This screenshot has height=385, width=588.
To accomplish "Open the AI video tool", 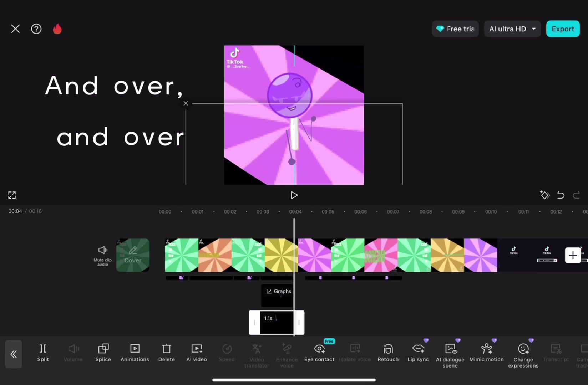I will click(197, 353).
